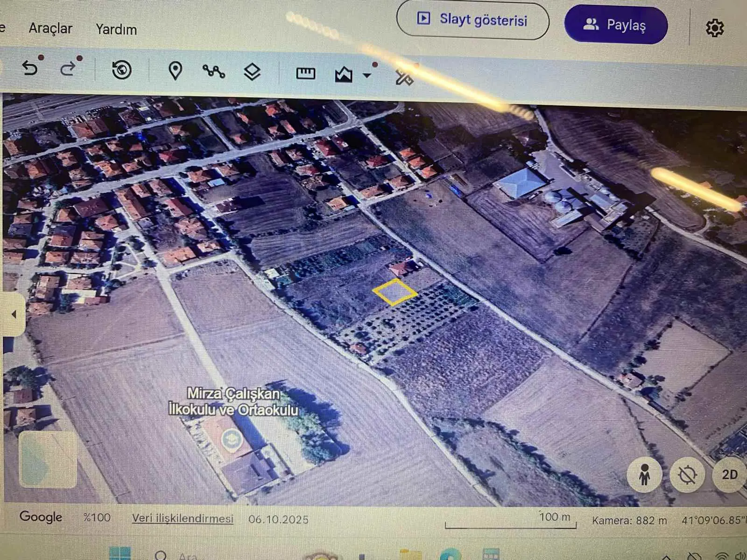Open File Explorer from the taskbar

tap(410, 555)
